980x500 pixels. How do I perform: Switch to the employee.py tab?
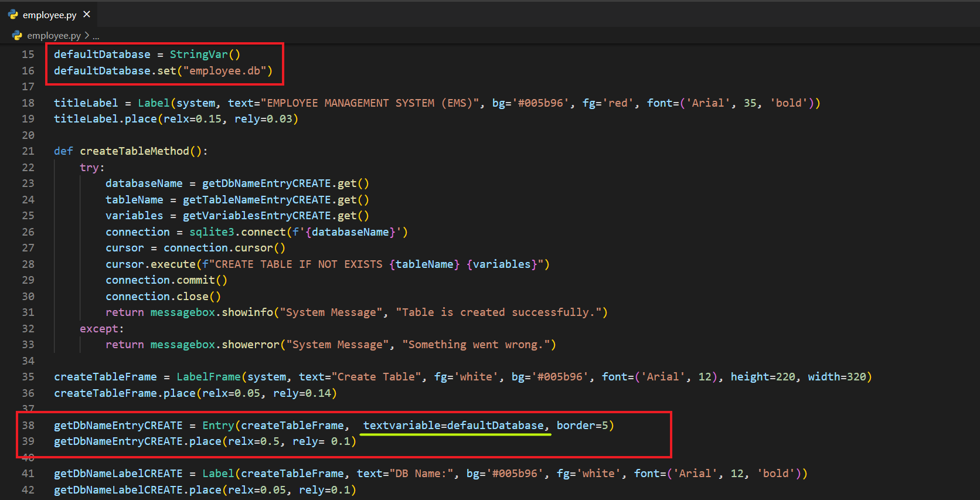pos(49,15)
